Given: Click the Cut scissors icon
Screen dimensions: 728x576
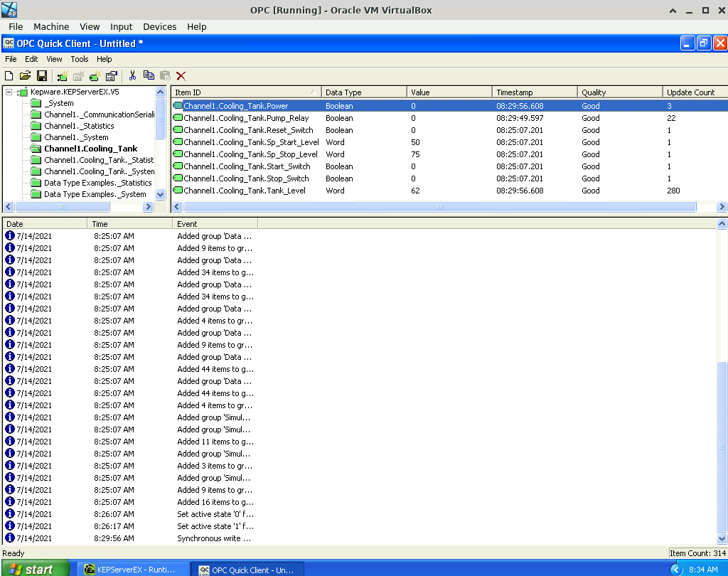Looking at the screenshot, I should 132,75.
